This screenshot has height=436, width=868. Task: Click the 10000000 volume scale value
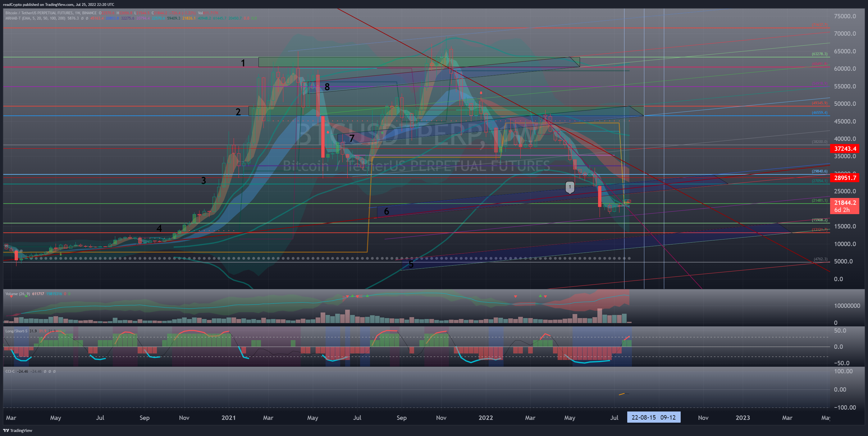(847, 306)
